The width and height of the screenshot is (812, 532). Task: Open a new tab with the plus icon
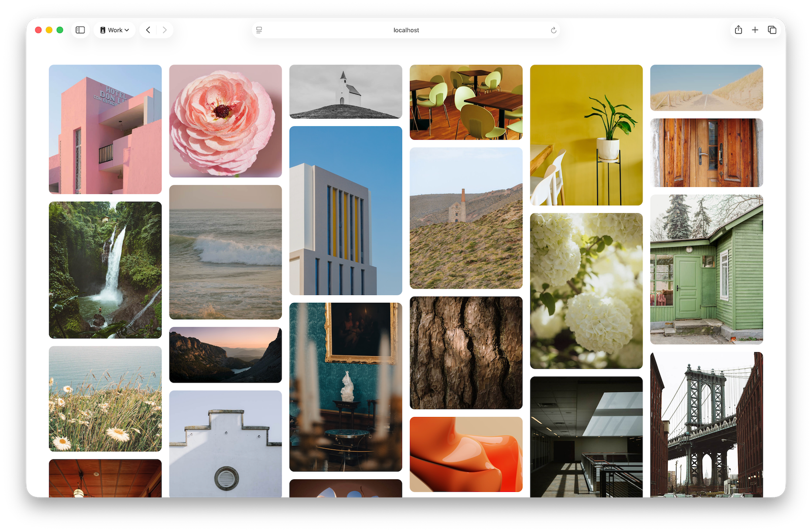755,30
